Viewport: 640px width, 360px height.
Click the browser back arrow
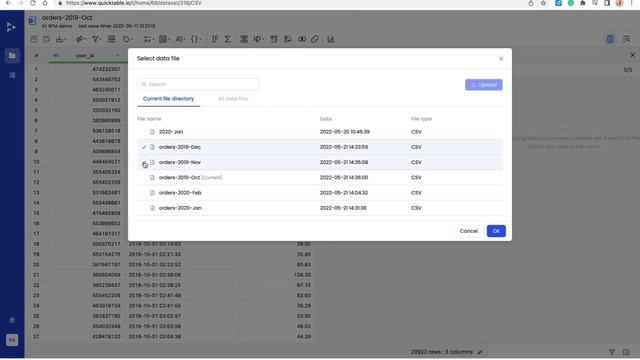point(8,3)
